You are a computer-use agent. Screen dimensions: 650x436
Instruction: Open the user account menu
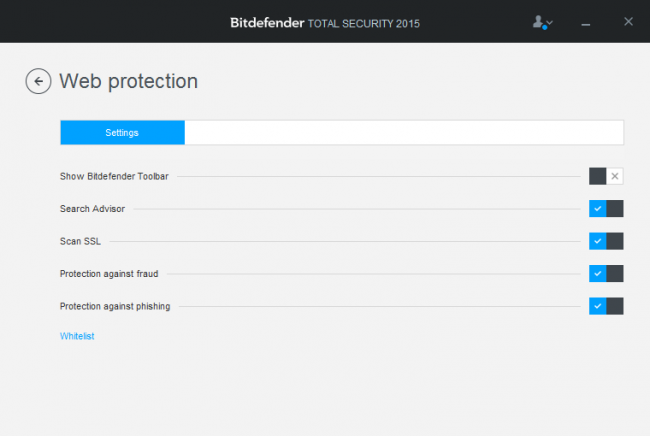click(x=542, y=22)
